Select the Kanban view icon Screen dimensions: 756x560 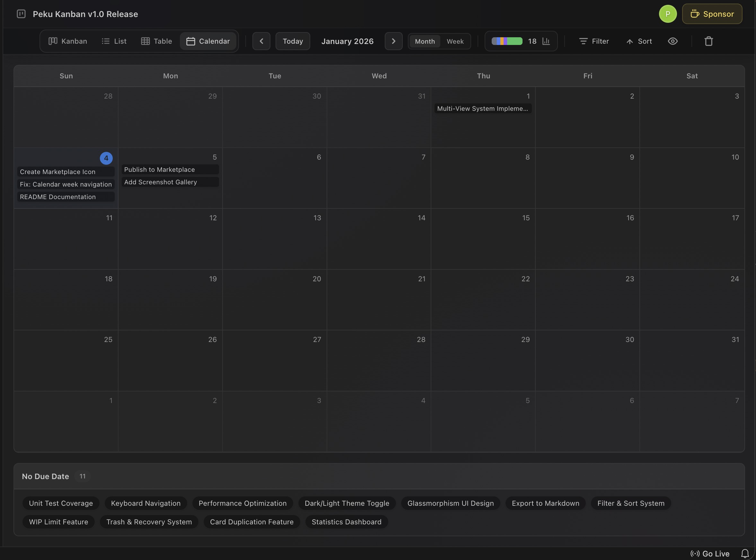point(54,41)
